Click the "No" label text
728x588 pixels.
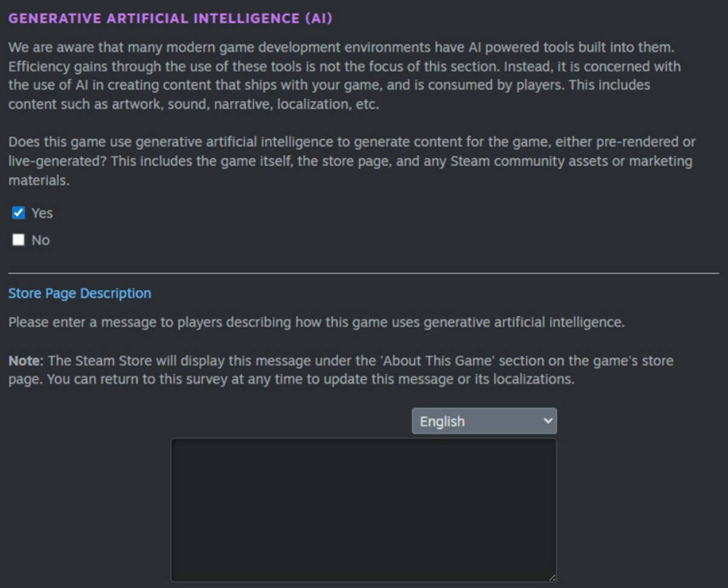(41, 241)
